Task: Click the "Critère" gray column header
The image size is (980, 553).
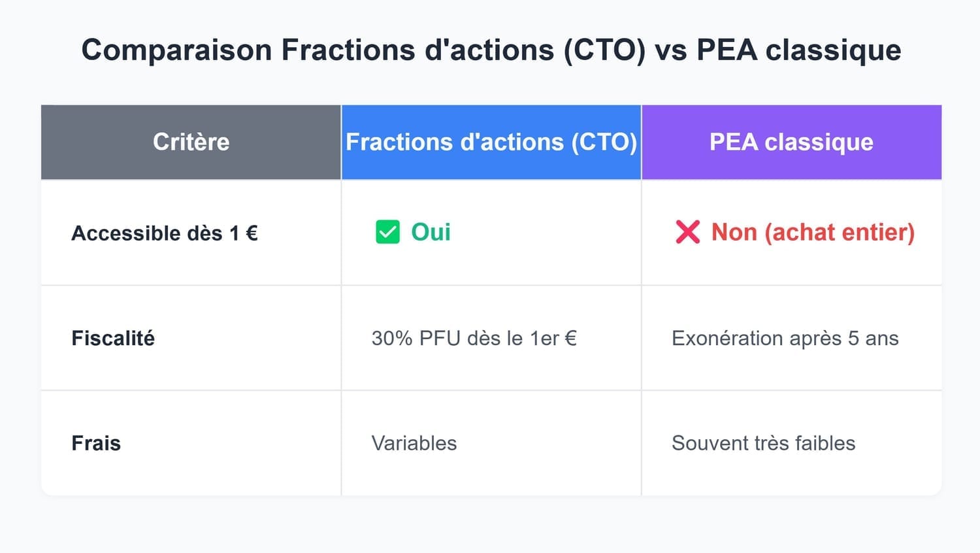Action: 191,142
